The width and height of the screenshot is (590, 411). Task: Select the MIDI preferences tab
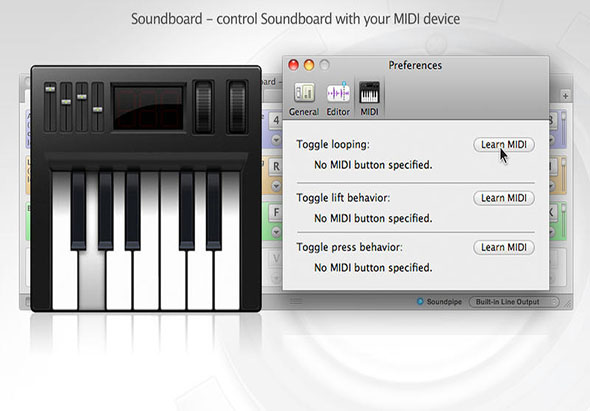[x=369, y=99]
